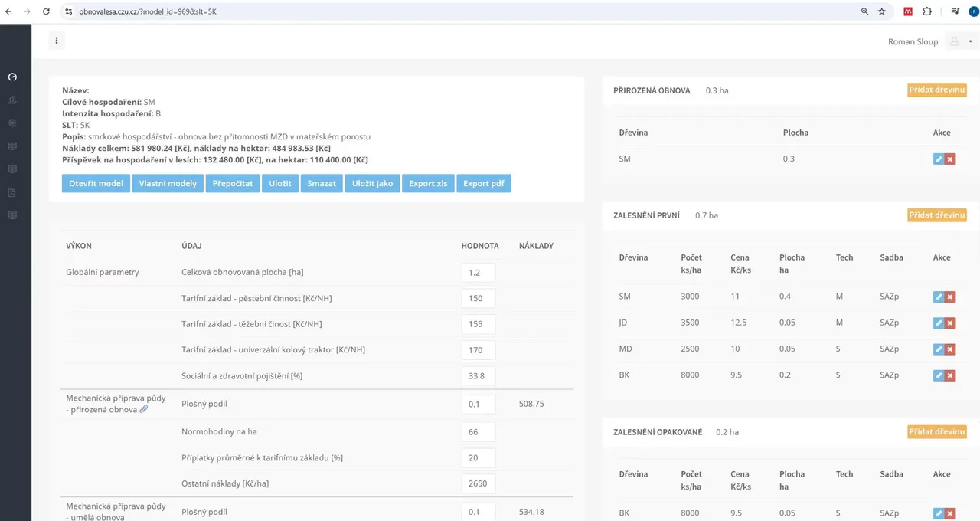The width and height of the screenshot is (980, 521).
Task: Delete the MD row in Zalesnění první
Action: [950, 349]
